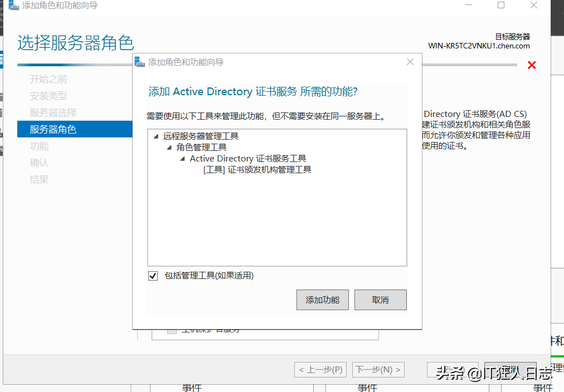Click the 远程服务器管理工具 label
The height and width of the screenshot is (392, 564).
(x=201, y=136)
